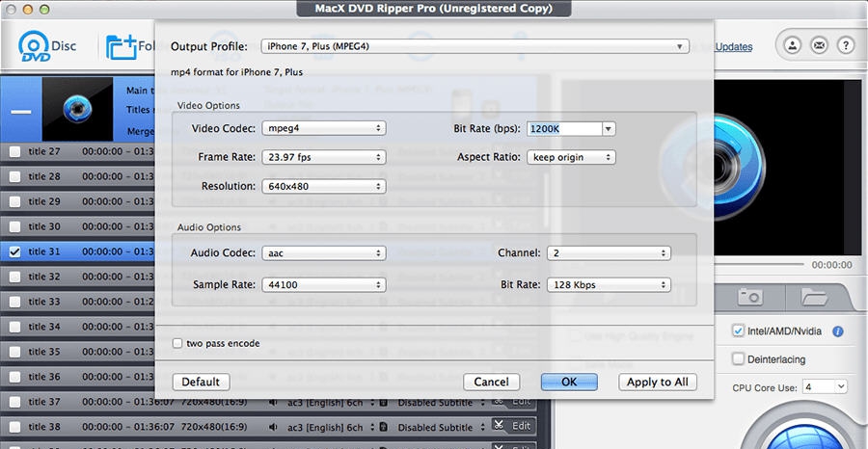Click the mail envelope icon at top right

819,45
